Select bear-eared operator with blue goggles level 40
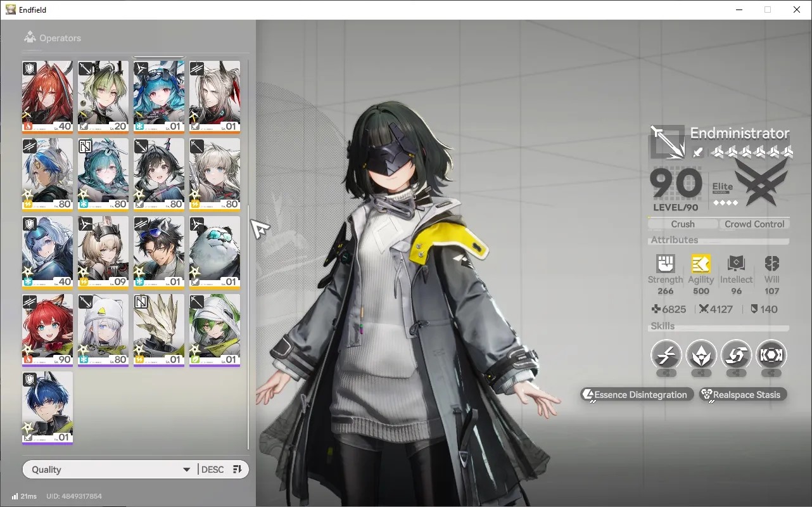 (48, 252)
